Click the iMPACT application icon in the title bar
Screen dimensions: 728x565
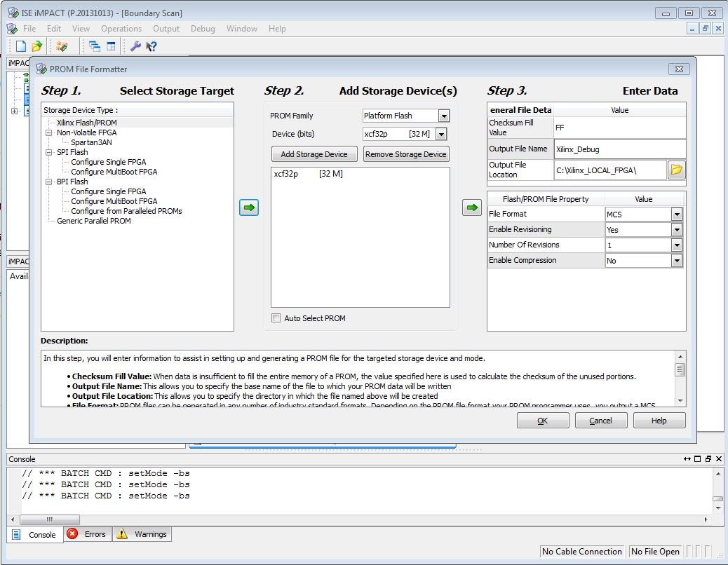13,13
